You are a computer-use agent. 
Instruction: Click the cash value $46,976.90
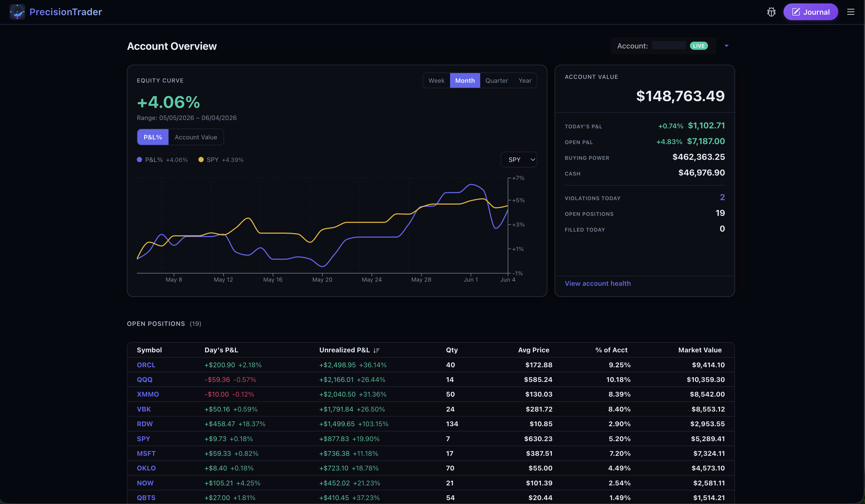701,173
